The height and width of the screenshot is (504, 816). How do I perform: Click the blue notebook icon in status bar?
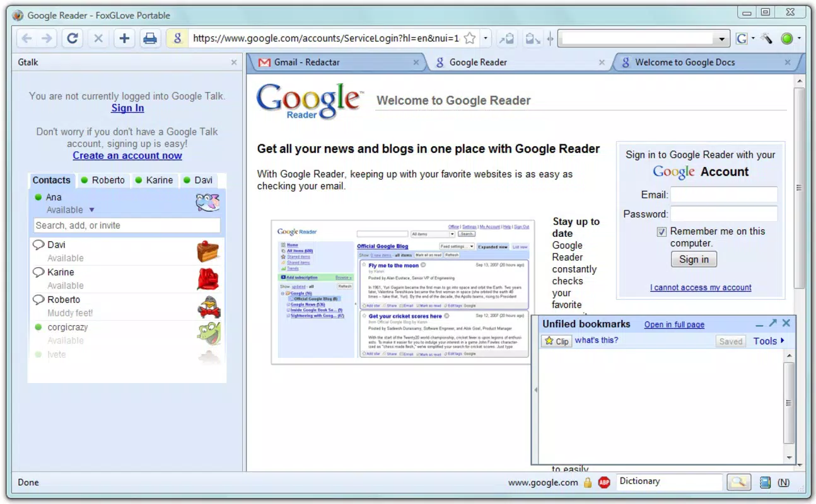[x=765, y=483]
